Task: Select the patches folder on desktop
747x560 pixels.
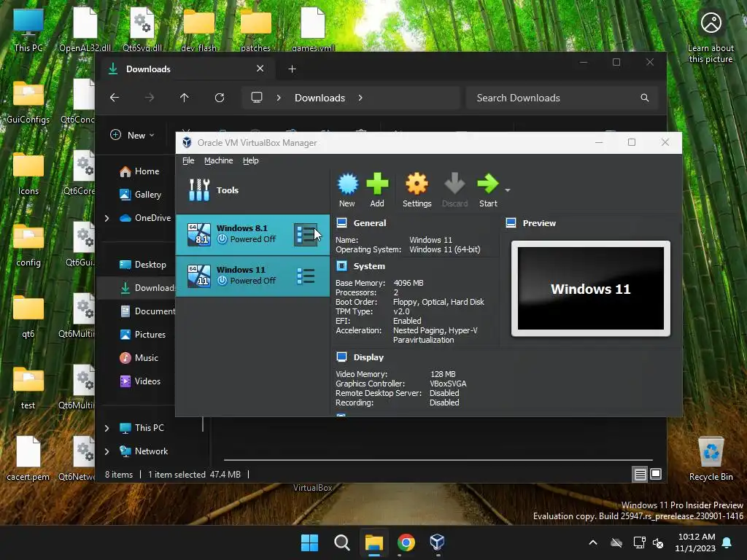Action: [256, 30]
